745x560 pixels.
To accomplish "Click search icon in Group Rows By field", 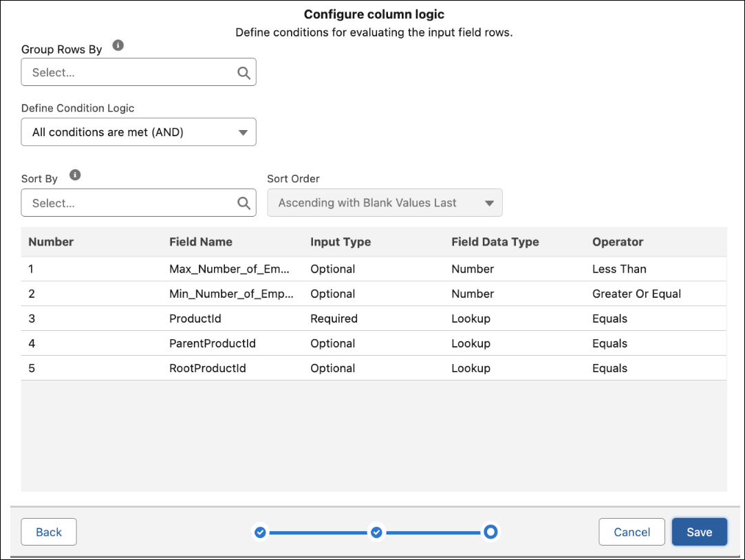I will [244, 72].
